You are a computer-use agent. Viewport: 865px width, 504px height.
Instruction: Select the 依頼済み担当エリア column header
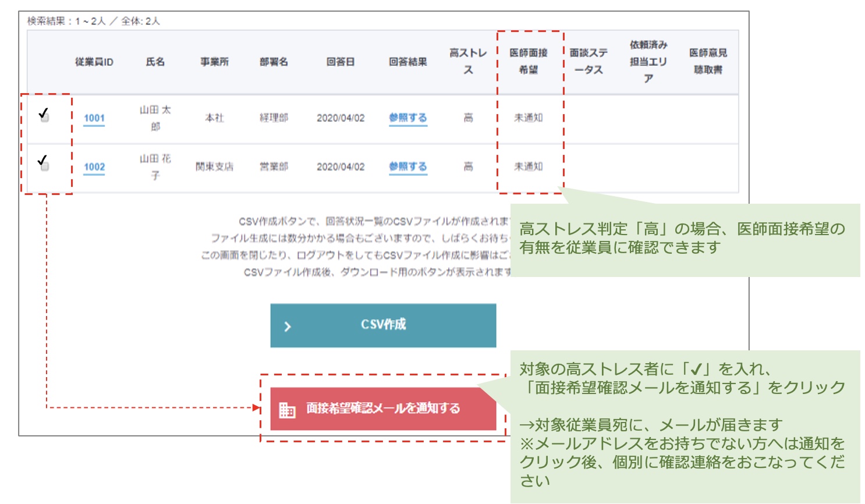(648, 61)
